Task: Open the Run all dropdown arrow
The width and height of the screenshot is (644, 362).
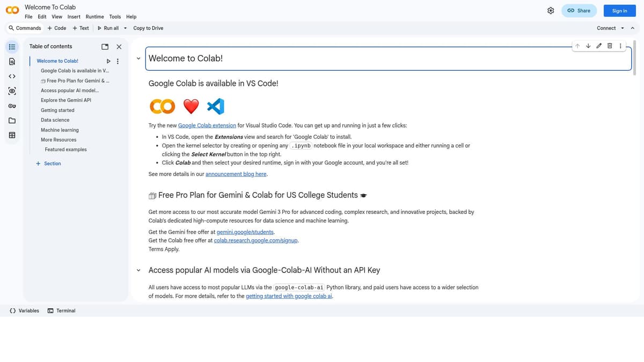Action: (x=126, y=28)
